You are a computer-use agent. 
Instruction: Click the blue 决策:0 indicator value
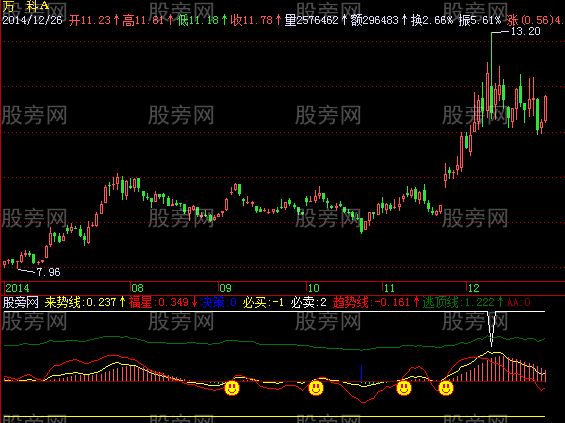pos(219,302)
